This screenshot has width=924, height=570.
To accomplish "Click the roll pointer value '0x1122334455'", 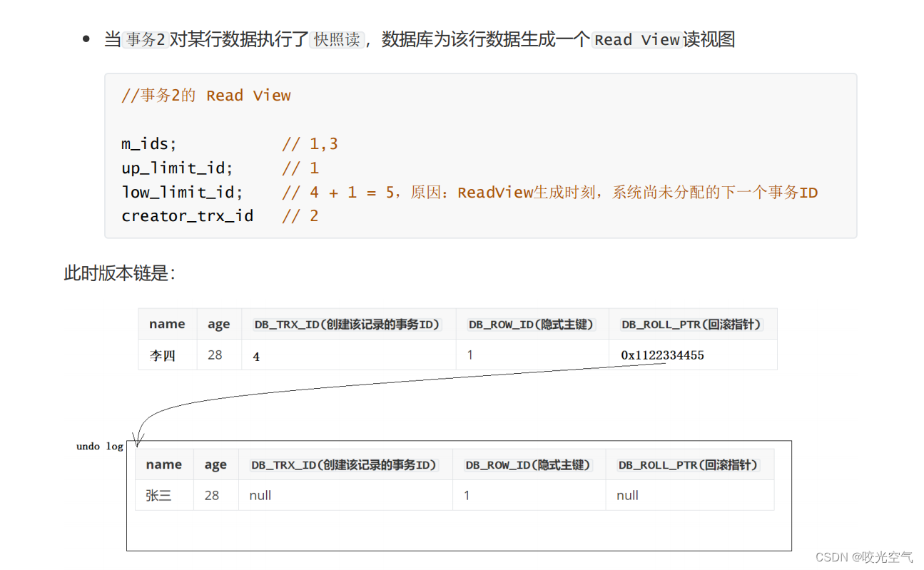I will (x=663, y=355).
